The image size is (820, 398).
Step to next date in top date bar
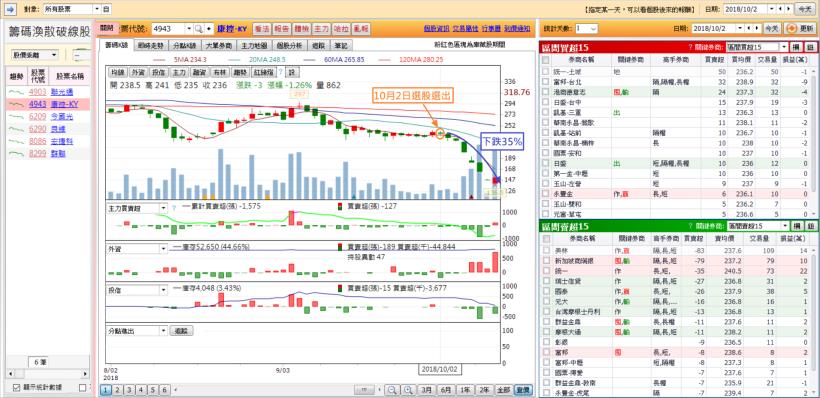[788, 9]
